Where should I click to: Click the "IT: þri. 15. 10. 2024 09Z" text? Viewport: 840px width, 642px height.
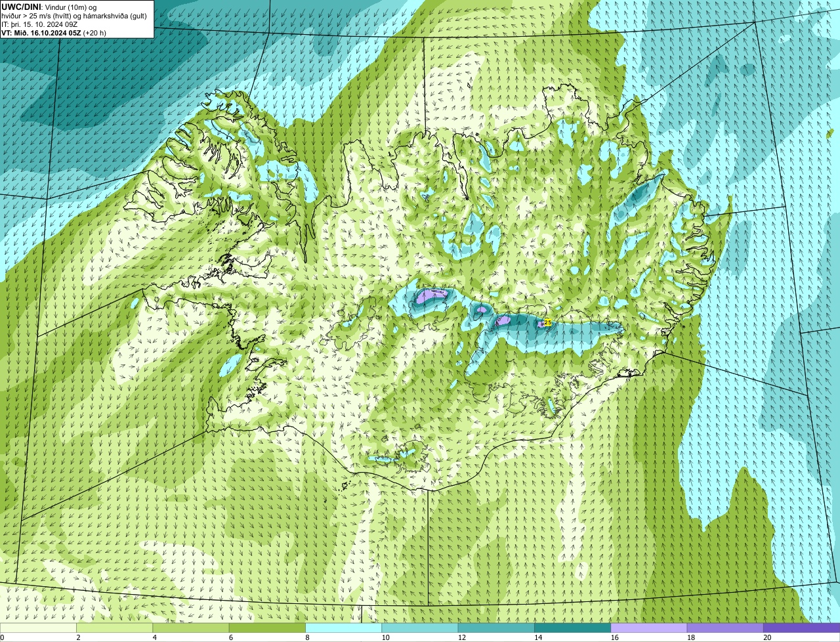pos(39,24)
